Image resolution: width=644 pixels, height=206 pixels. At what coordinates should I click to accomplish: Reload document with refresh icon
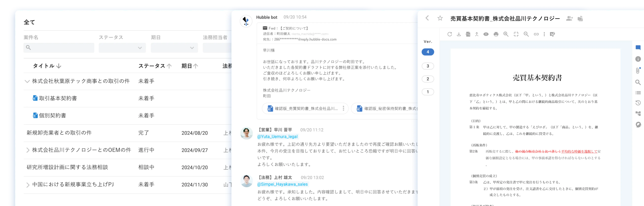pos(450,34)
